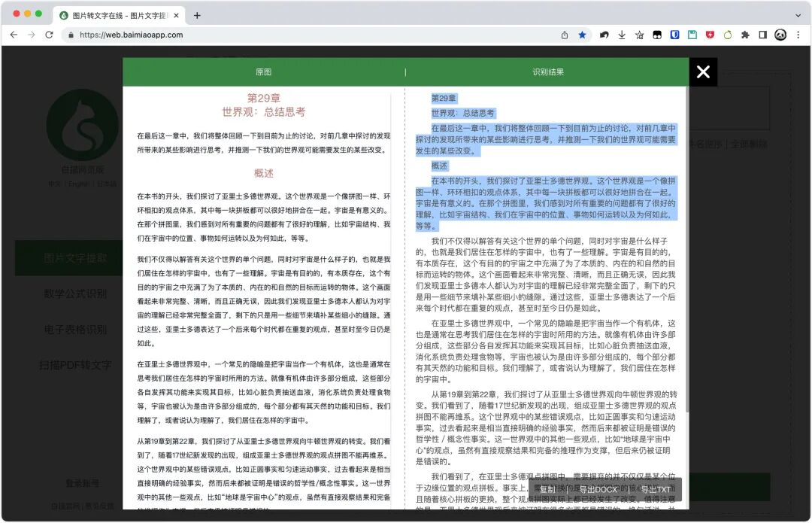Open the Extensions puzzle menu
This screenshot has height=523, width=812.
point(745,35)
